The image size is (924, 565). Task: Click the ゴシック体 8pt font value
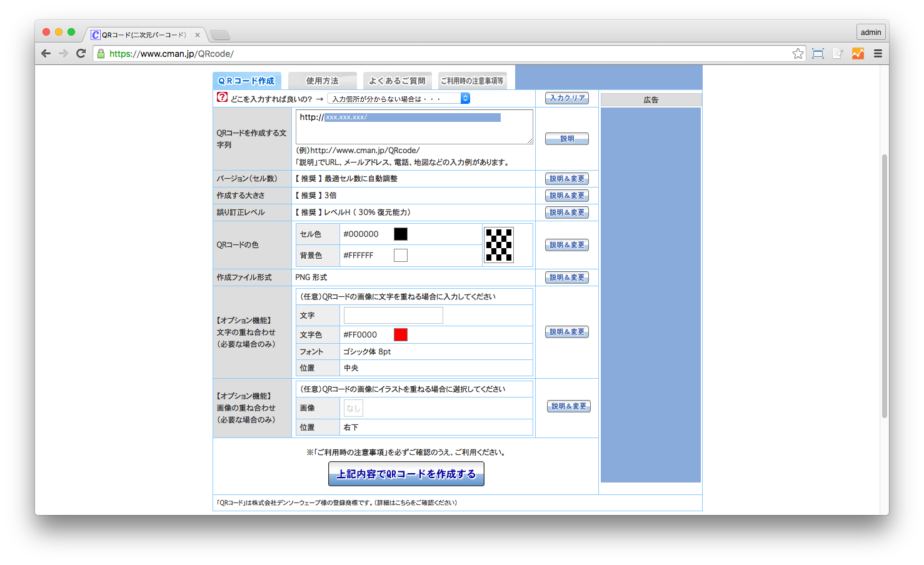[367, 351]
